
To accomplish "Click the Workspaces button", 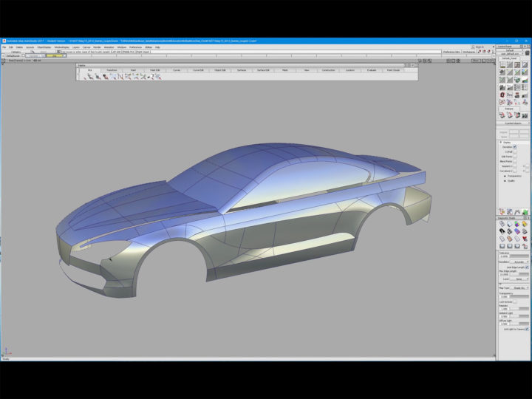I will point(469,52).
